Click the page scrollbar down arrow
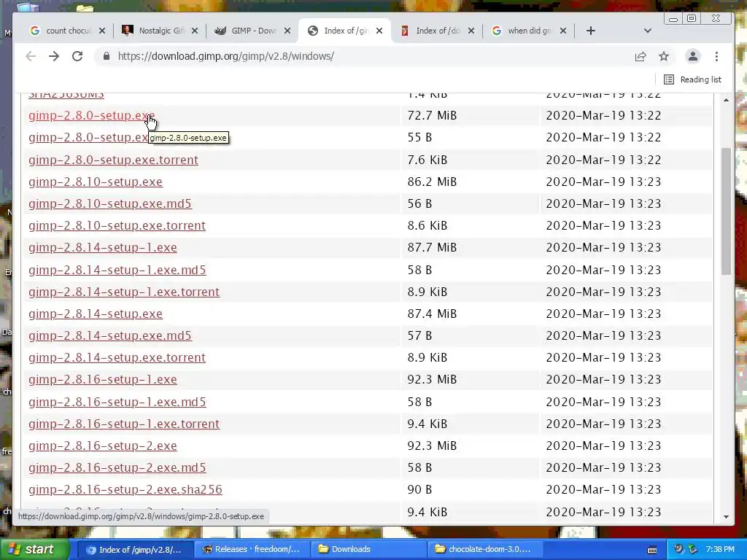 726,517
